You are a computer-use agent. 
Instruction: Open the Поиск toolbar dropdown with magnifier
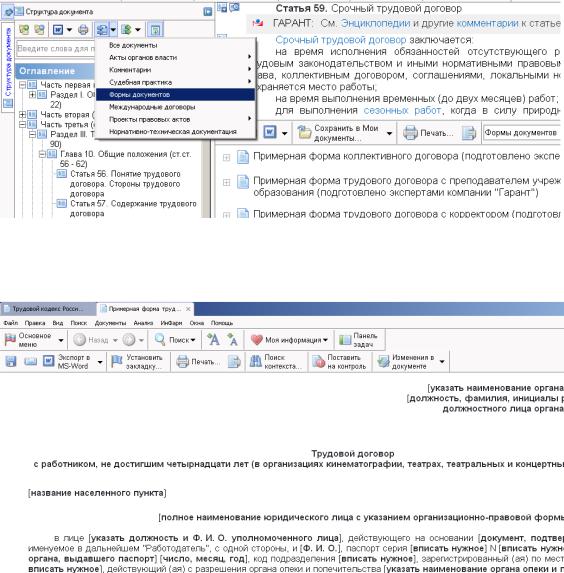(x=175, y=340)
